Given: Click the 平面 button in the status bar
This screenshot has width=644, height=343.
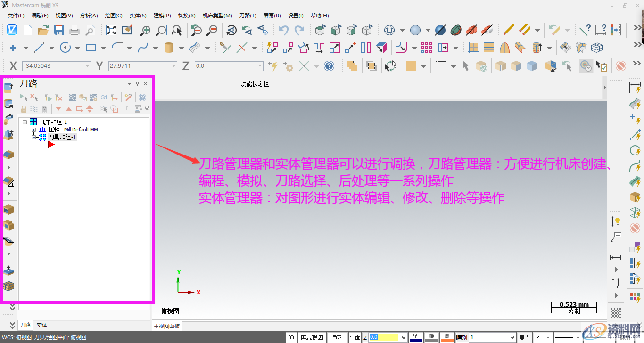Looking at the screenshot, I should (355, 337).
